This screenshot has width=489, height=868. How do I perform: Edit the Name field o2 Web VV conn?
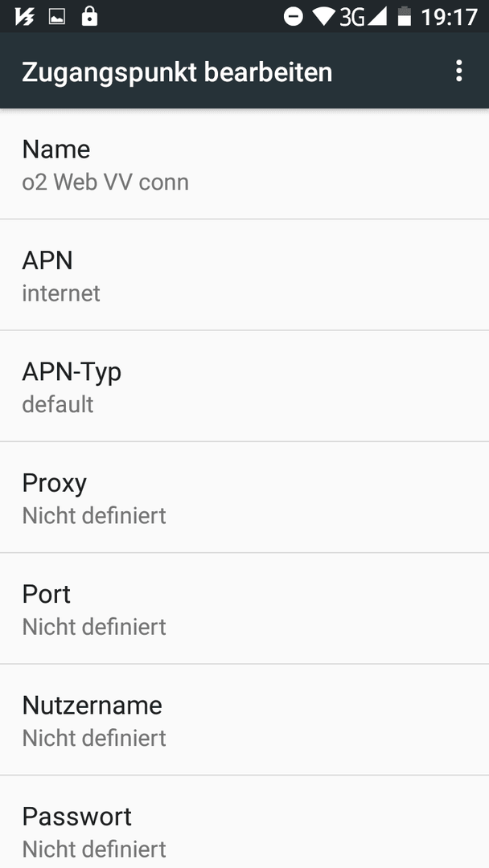coord(244,165)
